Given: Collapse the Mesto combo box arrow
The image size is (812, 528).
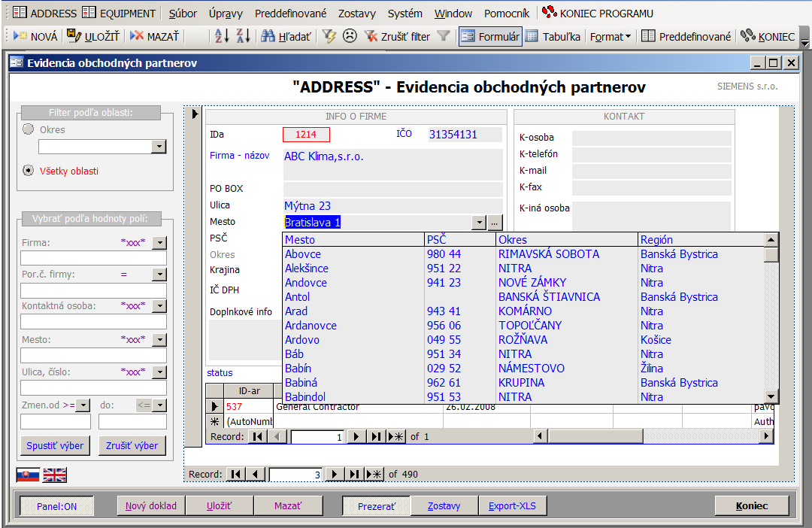Looking at the screenshot, I should 479,223.
